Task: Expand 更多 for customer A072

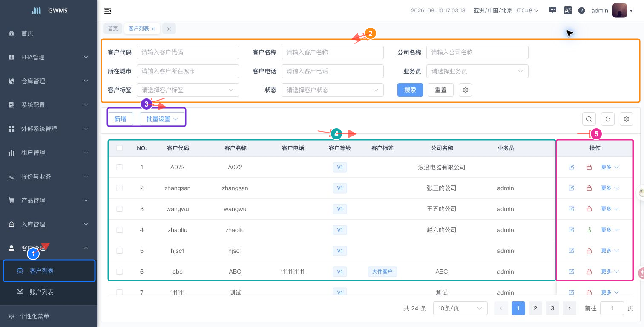Action: 609,167
